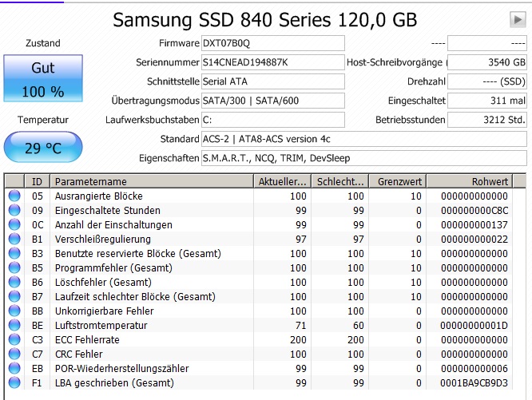Select the row Eingeschaltete Stunden
This screenshot has height=400, width=532.
pyautogui.click(x=259, y=210)
